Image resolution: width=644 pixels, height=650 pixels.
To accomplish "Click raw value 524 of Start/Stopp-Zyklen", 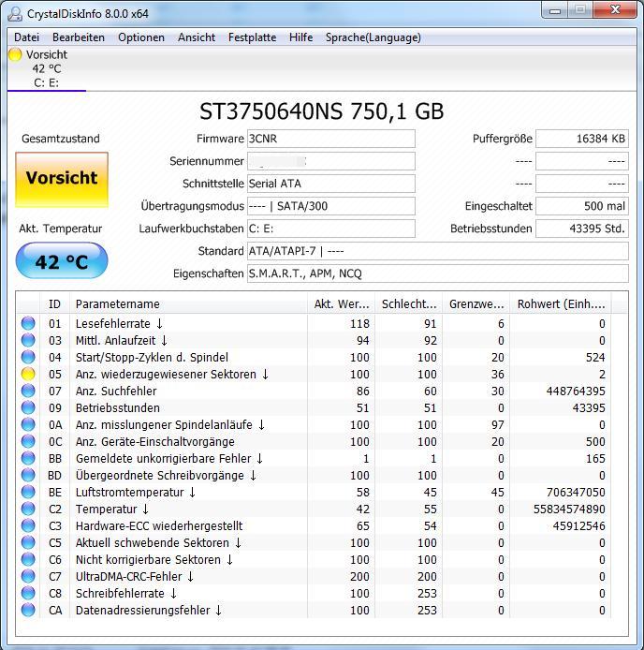I will click(595, 357).
